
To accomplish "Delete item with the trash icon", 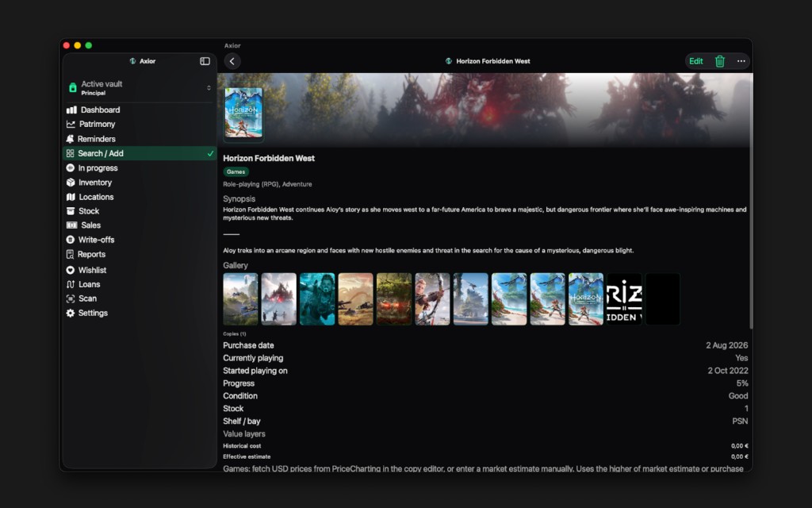I will coord(720,61).
